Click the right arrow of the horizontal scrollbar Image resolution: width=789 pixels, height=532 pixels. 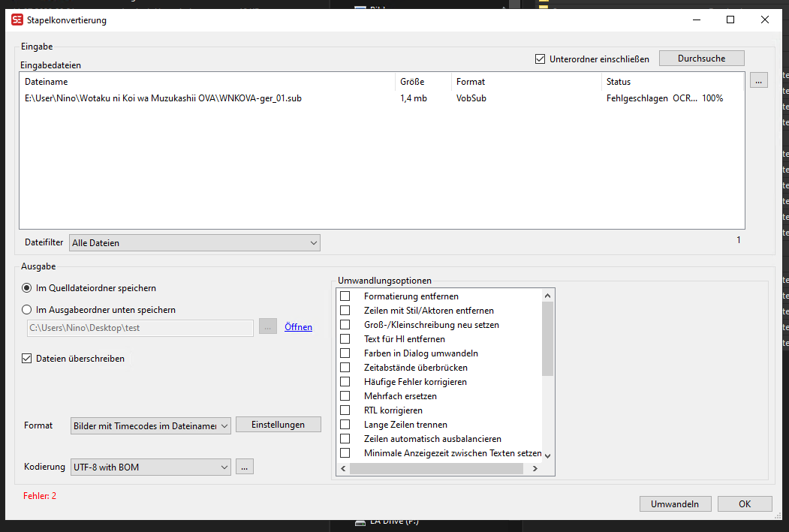point(535,468)
